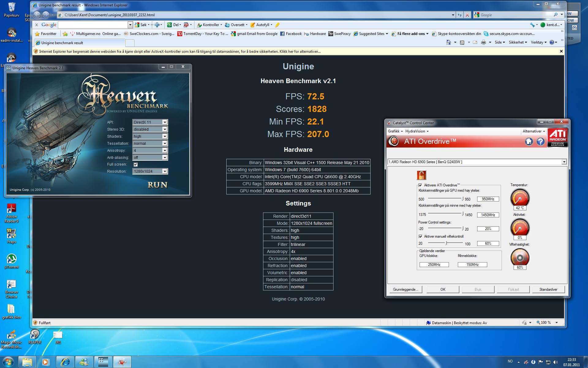Click the Standardver button
Viewport: 588px width, 368px height.
(x=548, y=289)
